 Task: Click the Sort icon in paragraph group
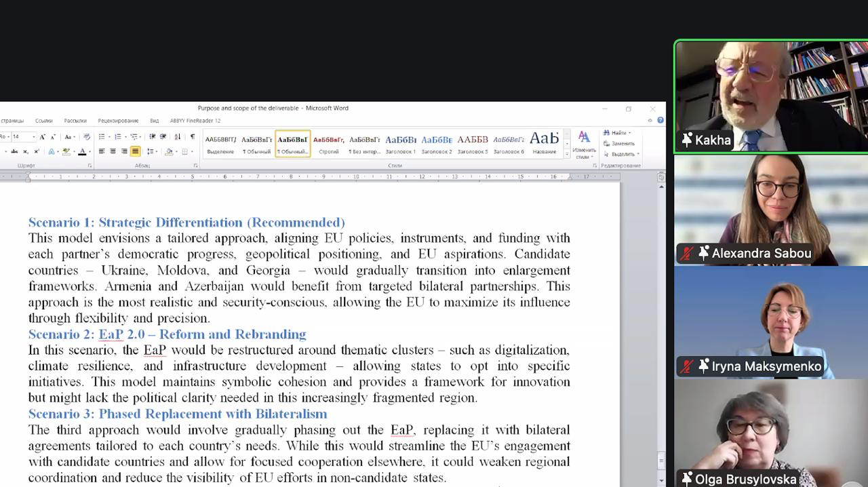(x=178, y=137)
